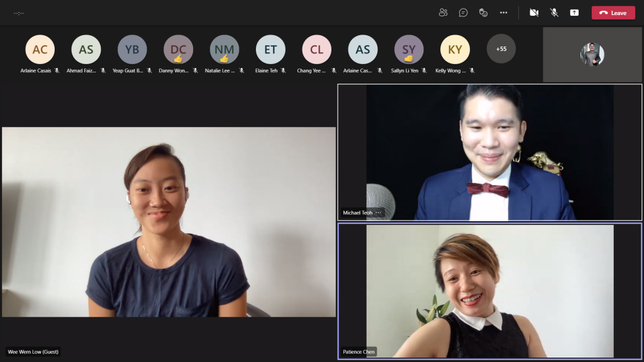Open the meeting chat
644x362 pixels.
point(464,13)
